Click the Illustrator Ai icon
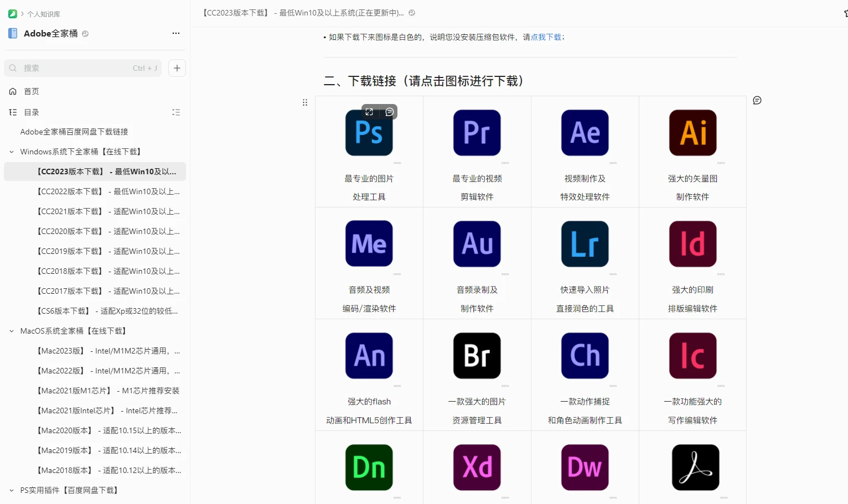 pos(692,133)
